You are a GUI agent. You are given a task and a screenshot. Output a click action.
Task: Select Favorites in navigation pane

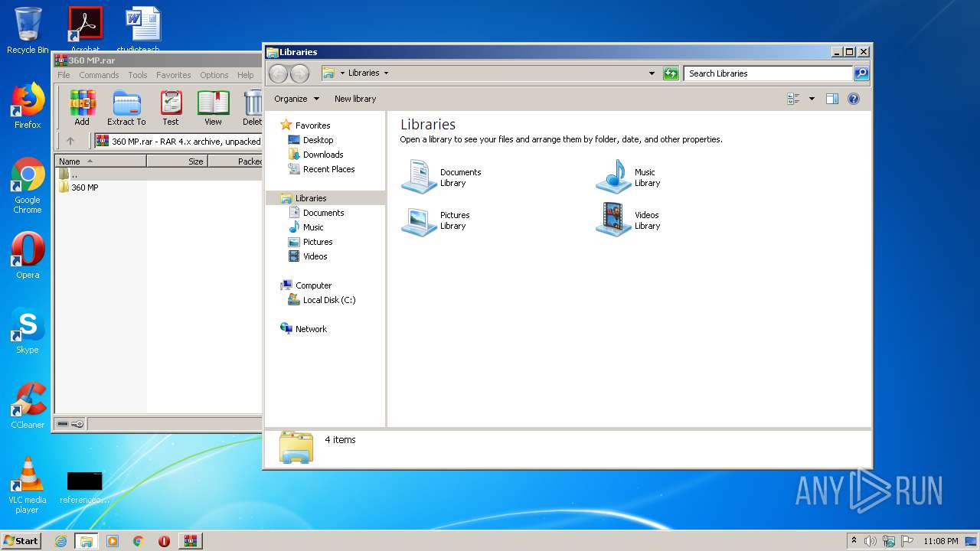click(x=305, y=126)
